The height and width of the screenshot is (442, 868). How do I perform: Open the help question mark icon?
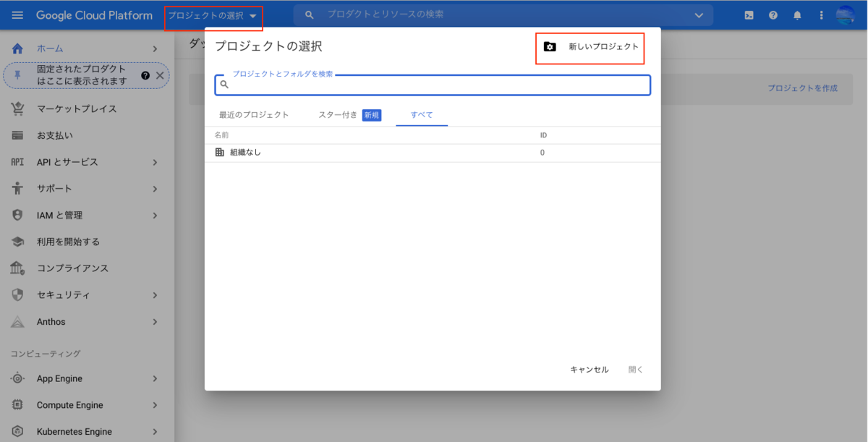point(773,14)
